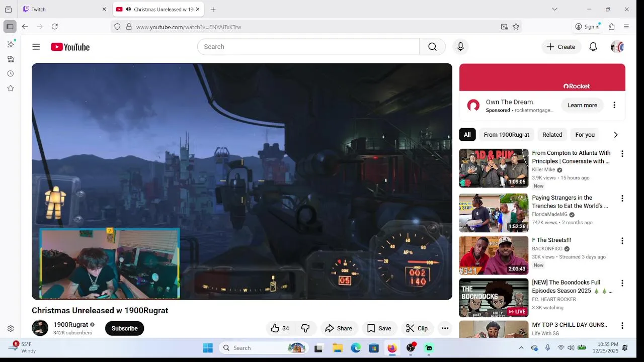Open The Boondocks live stream thumbnail
This screenshot has width=644, height=362.
pos(494,298)
